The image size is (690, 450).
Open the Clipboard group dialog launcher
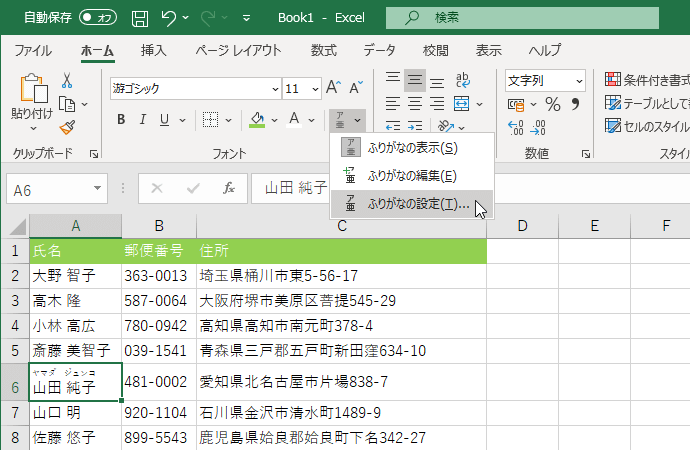94,154
